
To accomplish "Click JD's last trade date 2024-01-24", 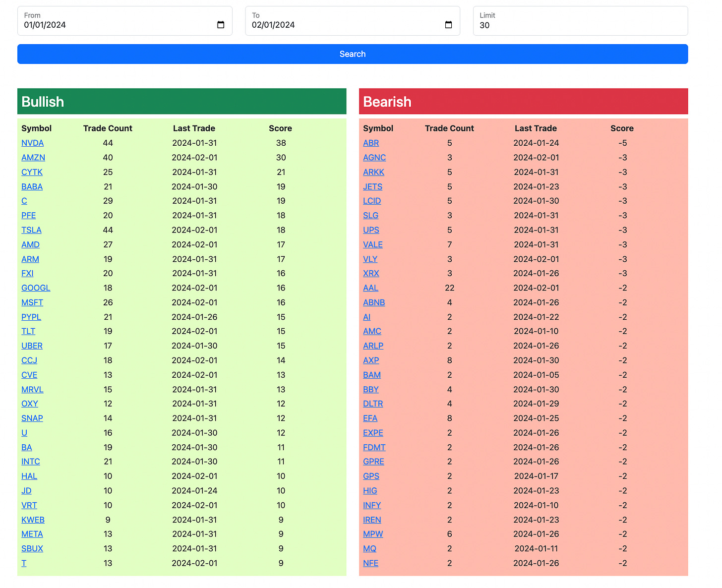I will 194,490.
